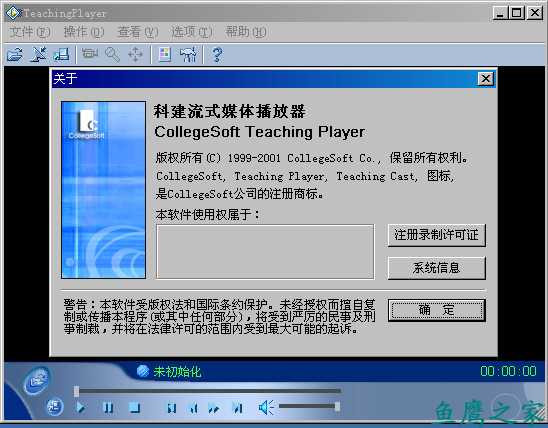Click the volume slider handle

(x=337, y=406)
